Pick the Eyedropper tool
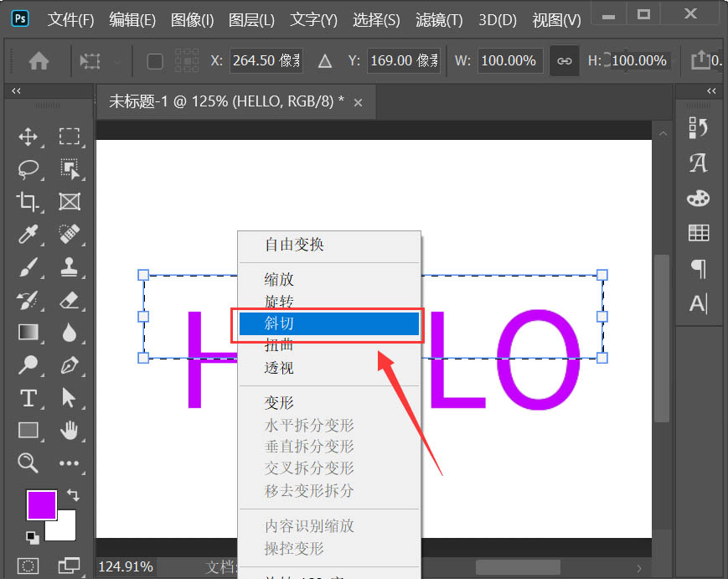The image size is (728, 579). point(28,235)
